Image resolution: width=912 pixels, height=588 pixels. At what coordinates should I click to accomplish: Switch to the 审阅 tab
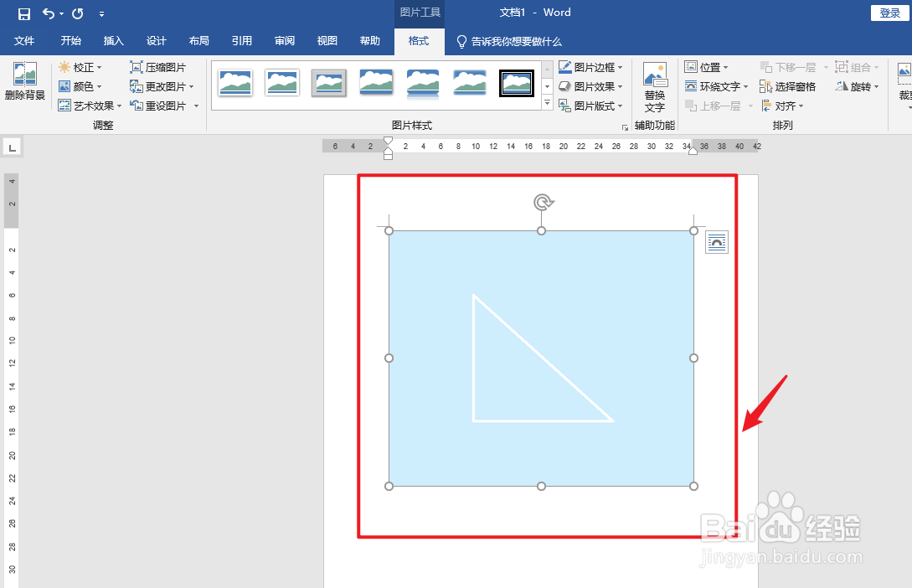point(285,41)
